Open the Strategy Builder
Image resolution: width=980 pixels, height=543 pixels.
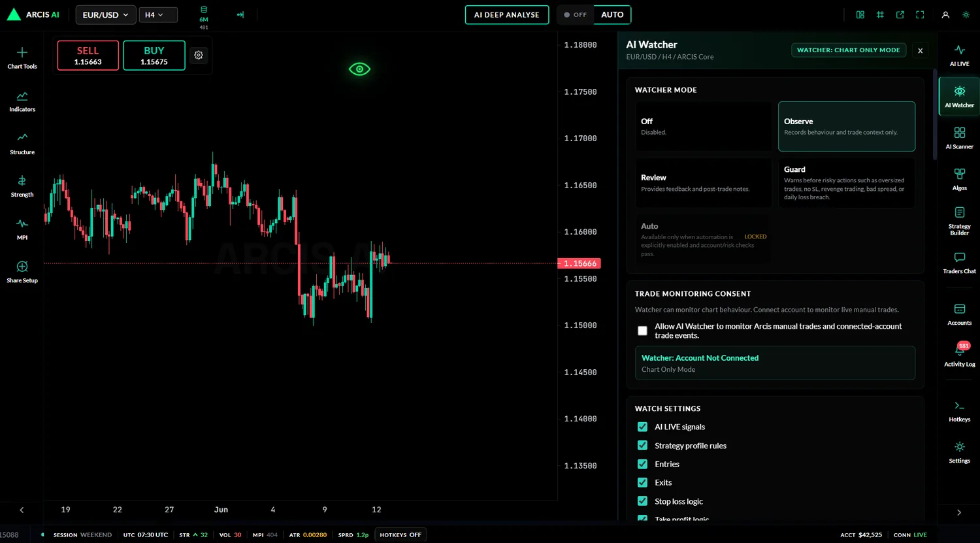pos(959,221)
